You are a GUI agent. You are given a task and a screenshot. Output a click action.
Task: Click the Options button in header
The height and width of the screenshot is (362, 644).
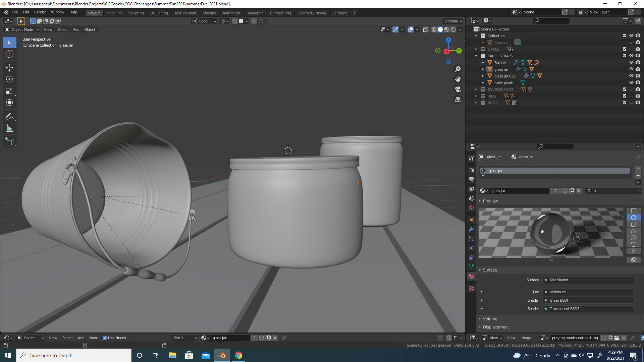pyautogui.click(x=453, y=21)
